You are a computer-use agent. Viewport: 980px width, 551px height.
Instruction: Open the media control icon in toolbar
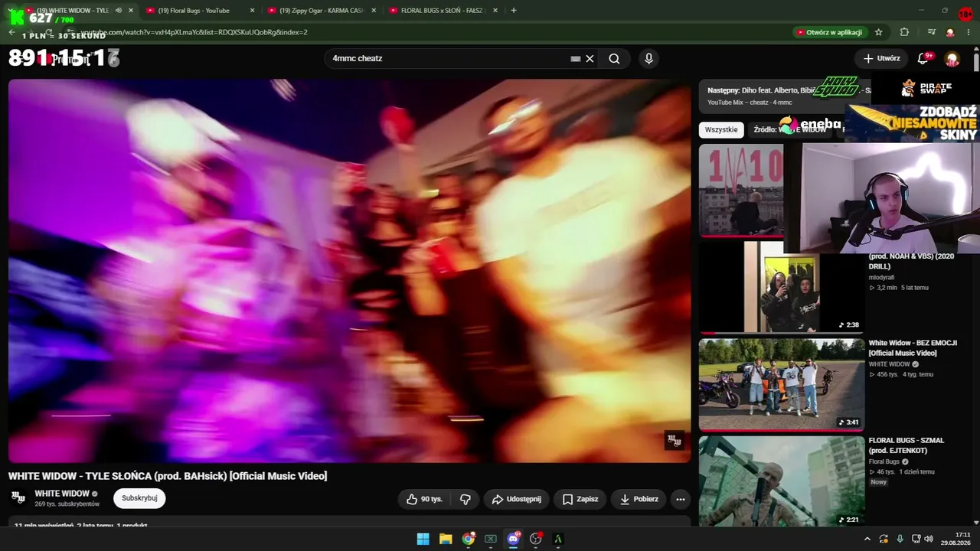[x=932, y=32]
